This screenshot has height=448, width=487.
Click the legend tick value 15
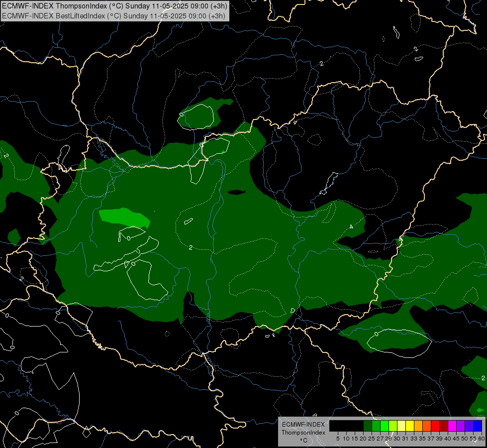[355, 439]
